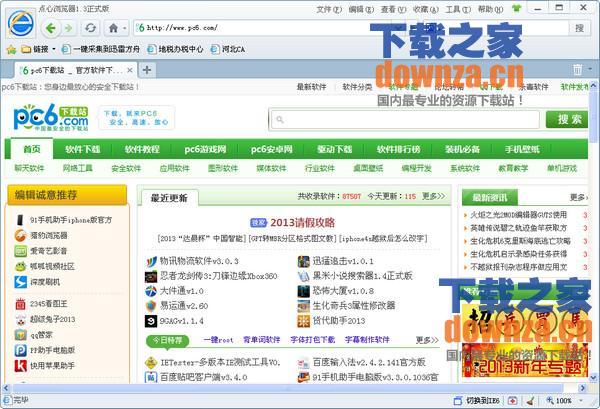This screenshot has width=600, height=409.
Task: Click the 超级兔子2013 icon
Action: (x=20, y=319)
